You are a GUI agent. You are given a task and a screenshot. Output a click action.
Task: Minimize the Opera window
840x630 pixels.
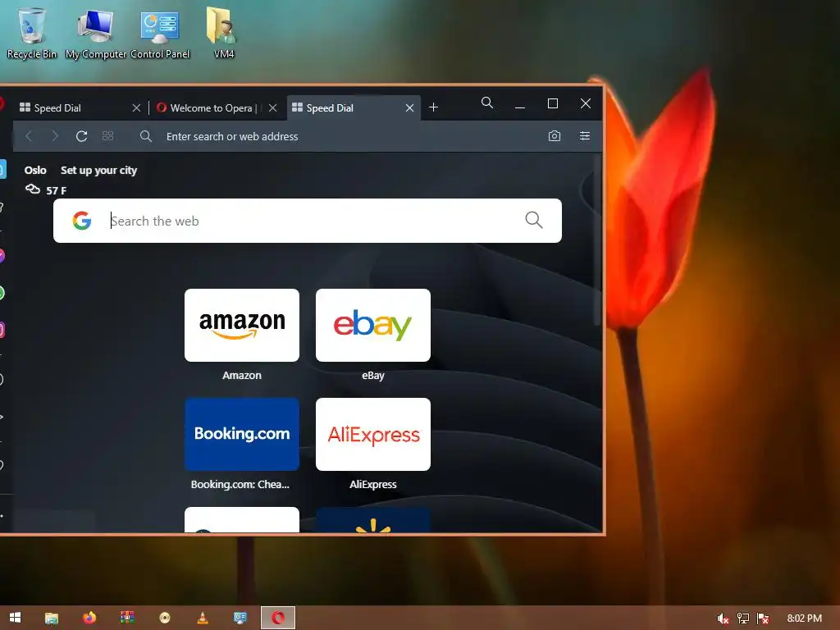pyautogui.click(x=519, y=107)
